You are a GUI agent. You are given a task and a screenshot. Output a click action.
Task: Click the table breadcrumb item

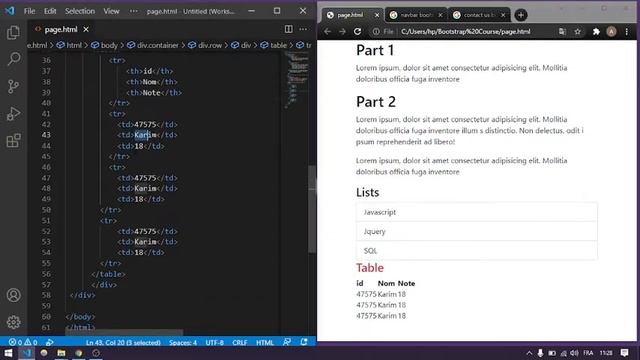coord(278,45)
